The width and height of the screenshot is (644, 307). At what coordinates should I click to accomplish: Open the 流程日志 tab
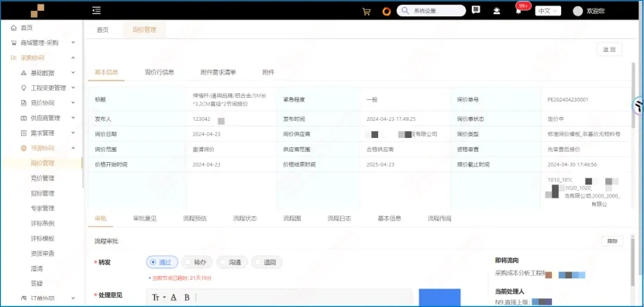339,219
